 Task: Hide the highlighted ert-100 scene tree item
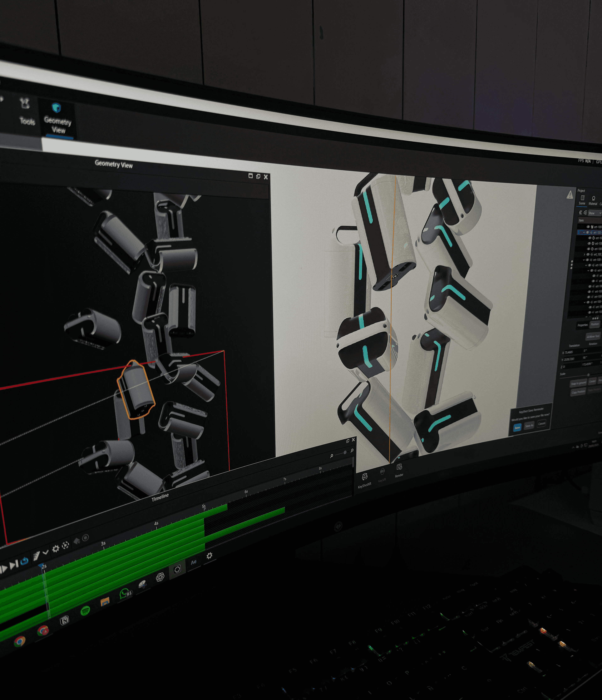[x=588, y=232]
